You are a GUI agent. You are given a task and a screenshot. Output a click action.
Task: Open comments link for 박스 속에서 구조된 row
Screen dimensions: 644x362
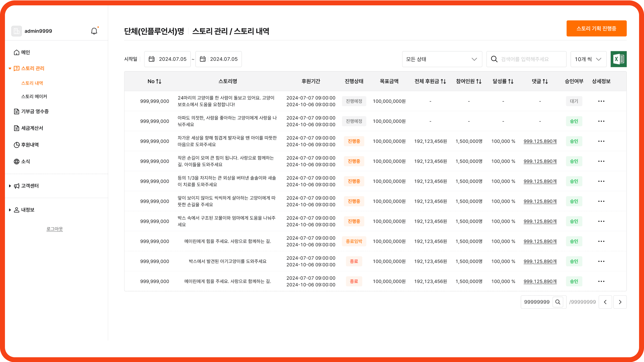(540, 221)
